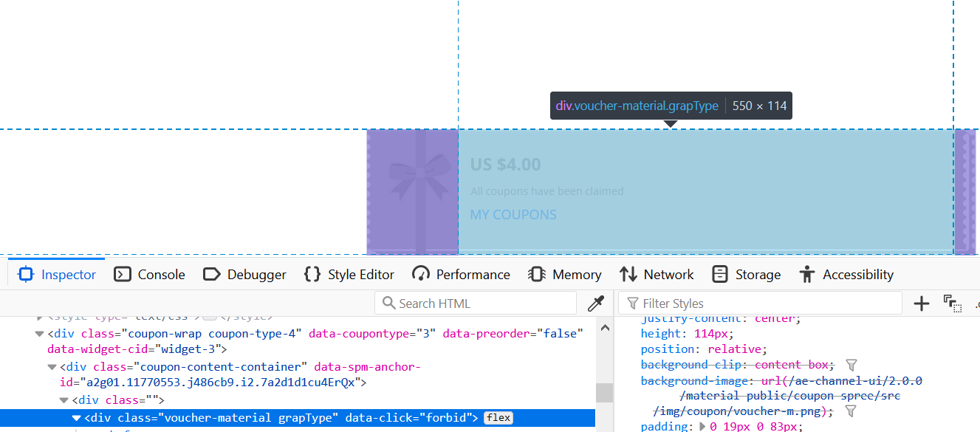
Task: Click the MY COUPONS link
Action: pos(513,215)
